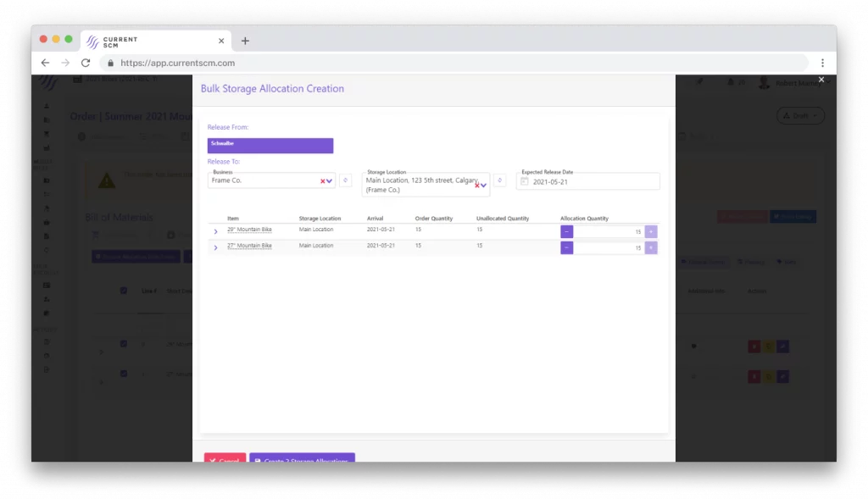Clear the Storage Location selection

tap(477, 185)
